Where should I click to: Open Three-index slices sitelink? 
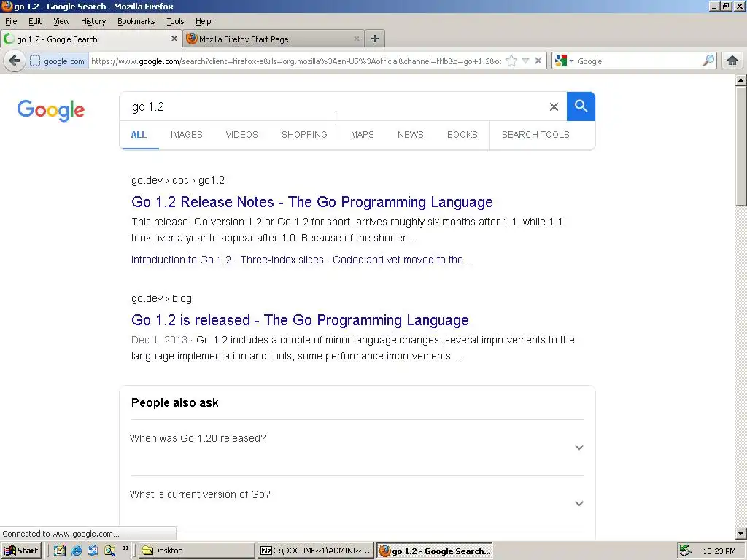[282, 260]
